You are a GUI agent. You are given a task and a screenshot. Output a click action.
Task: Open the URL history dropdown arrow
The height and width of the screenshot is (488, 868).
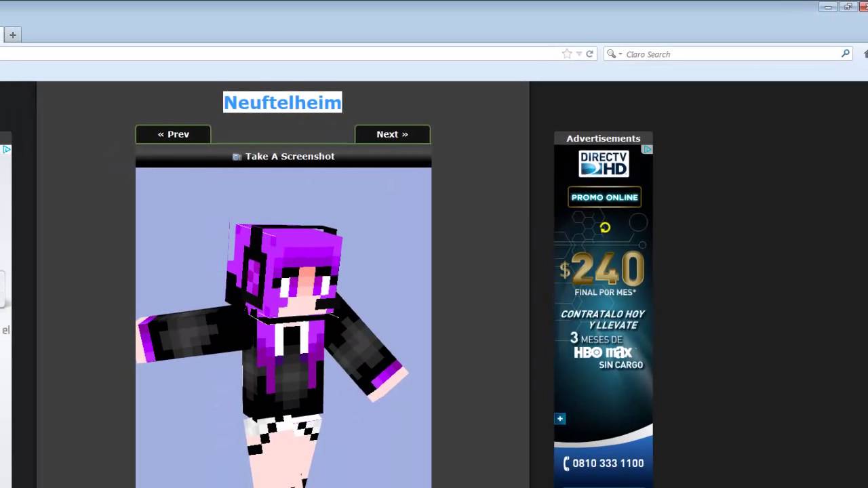579,54
